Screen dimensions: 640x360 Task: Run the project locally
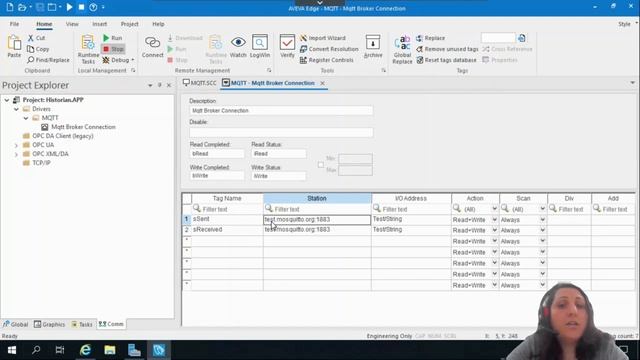113,38
